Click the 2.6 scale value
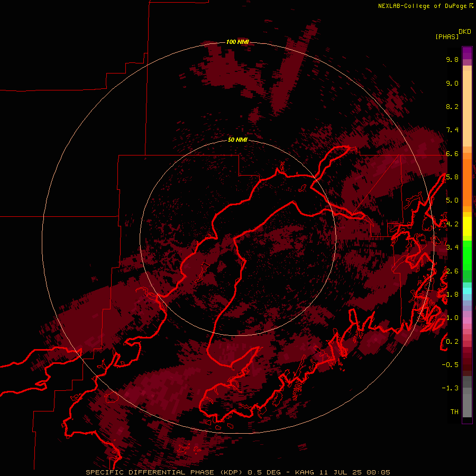476x476 pixels. pyautogui.click(x=452, y=271)
